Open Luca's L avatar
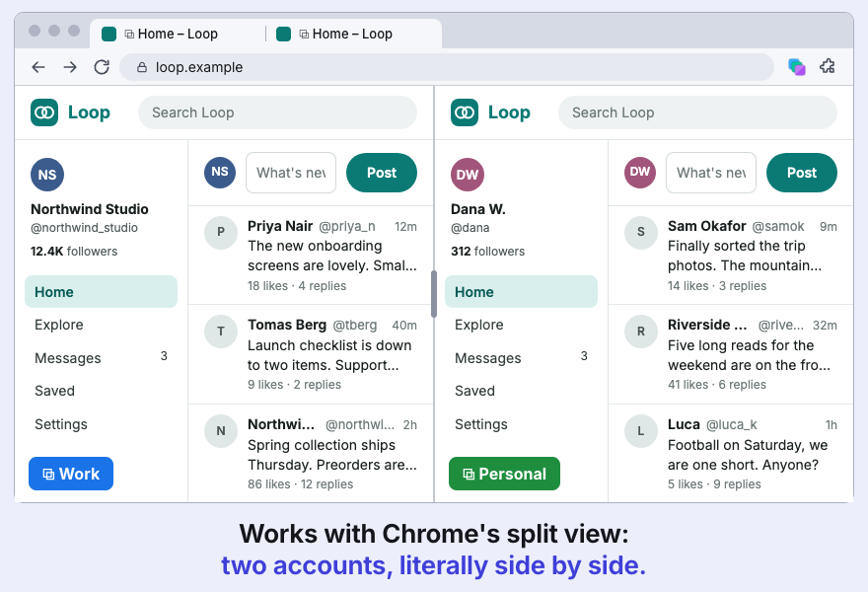Viewport: 868px width, 592px height. (641, 431)
